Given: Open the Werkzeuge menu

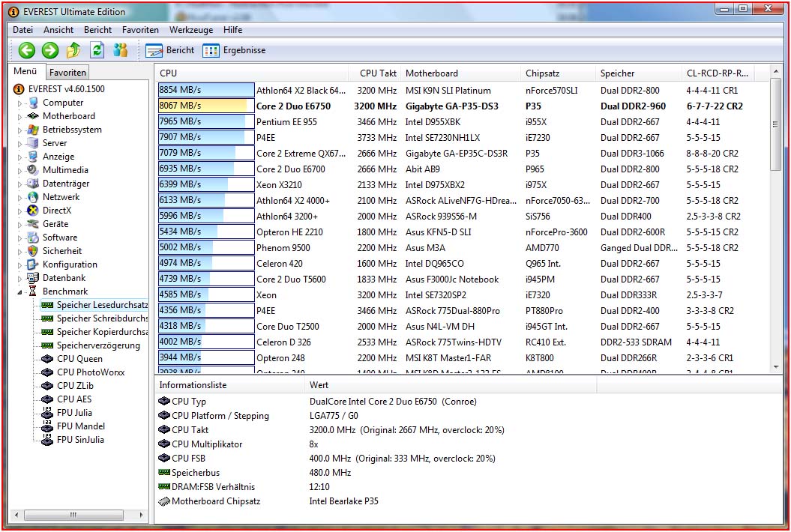Looking at the screenshot, I should coord(191,30).
